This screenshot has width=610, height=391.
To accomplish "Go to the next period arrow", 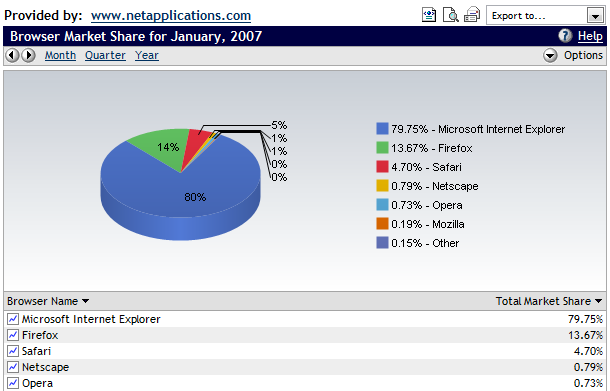I will 28,55.
